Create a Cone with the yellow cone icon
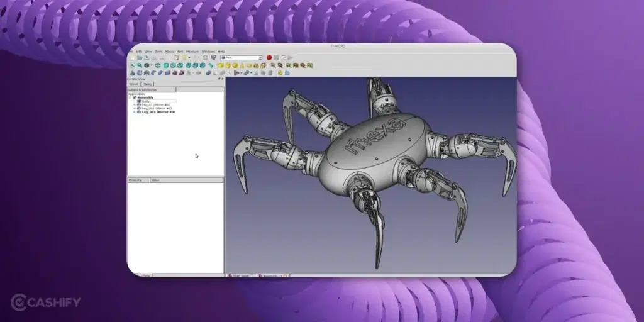This screenshot has height=322, width=644. [242, 65]
